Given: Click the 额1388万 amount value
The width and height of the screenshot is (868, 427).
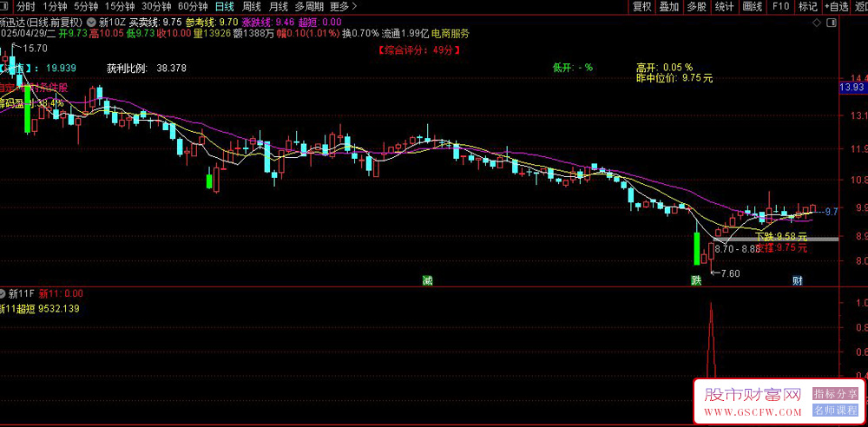Looking at the screenshot, I should 253,33.
